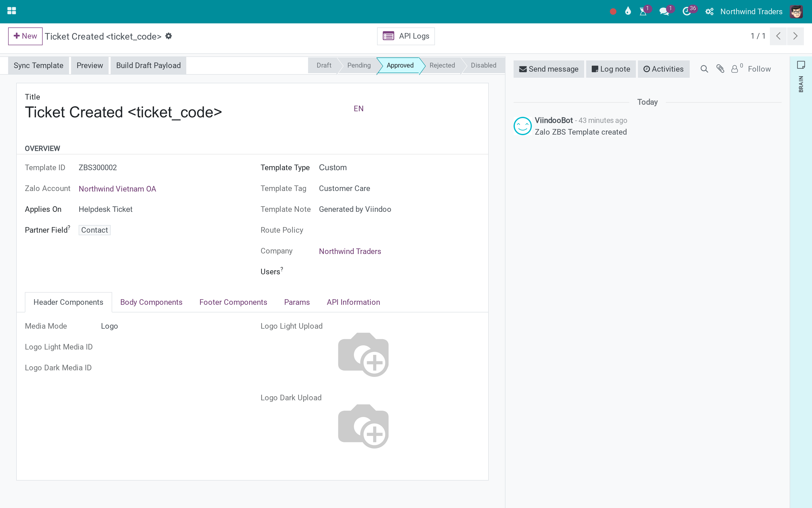Image resolution: width=812 pixels, height=508 pixels.
Task: Switch to Footer Components tab
Action: point(233,302)
